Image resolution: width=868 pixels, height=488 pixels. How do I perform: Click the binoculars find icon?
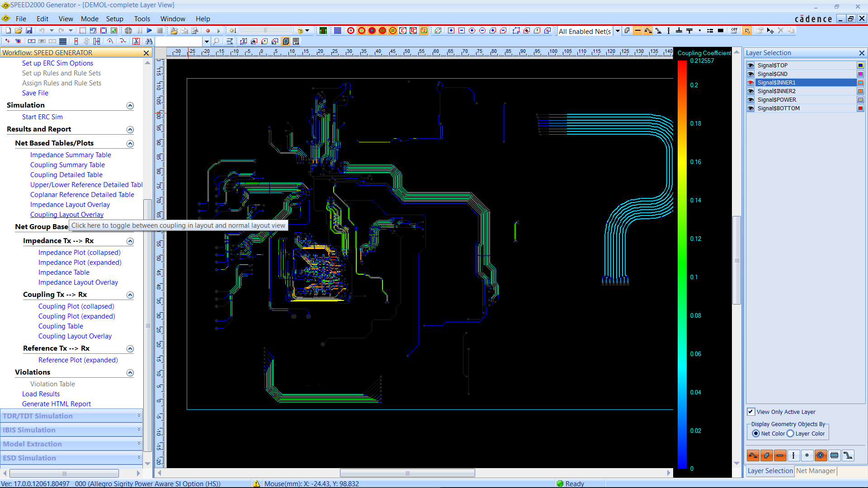pyautogui.click(x=149, y=41)
